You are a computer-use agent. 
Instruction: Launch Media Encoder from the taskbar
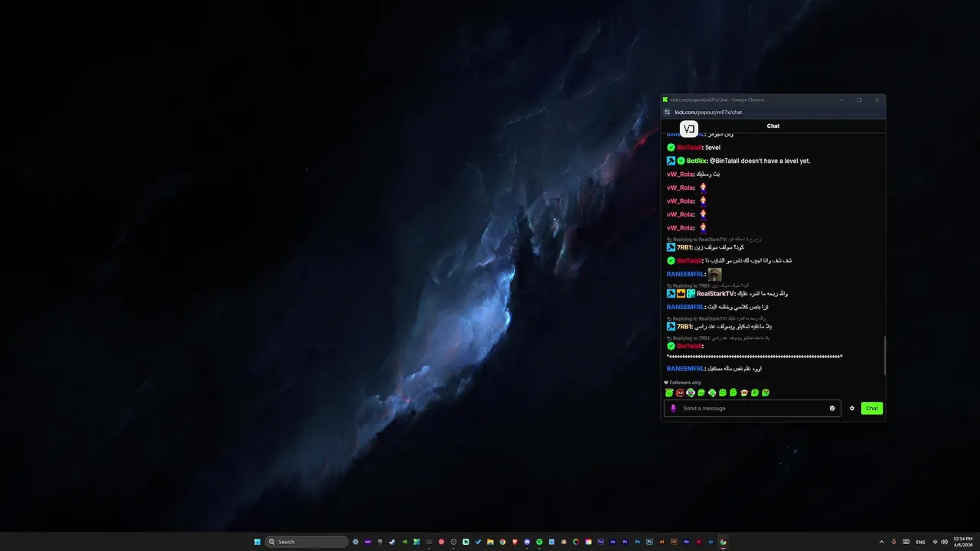point(686,542)
